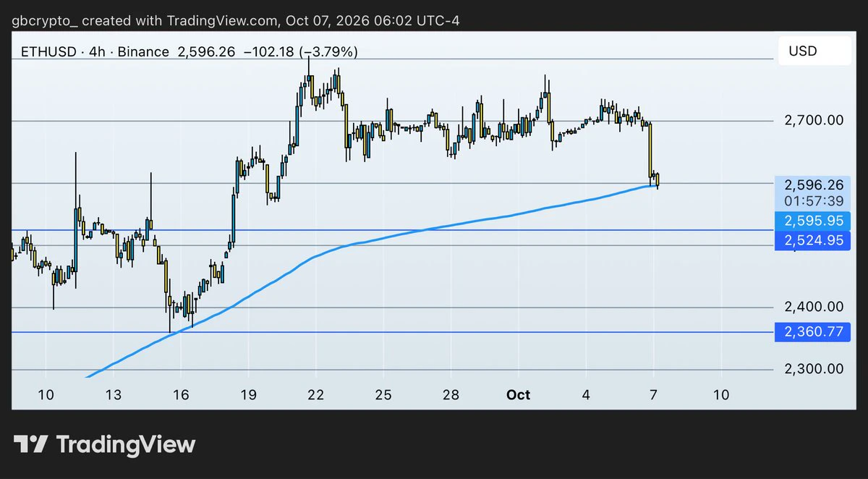Click the 01:57:39 candle countdown timer
Viewport: 868px width, 479px height.
(x=814, y=200)
